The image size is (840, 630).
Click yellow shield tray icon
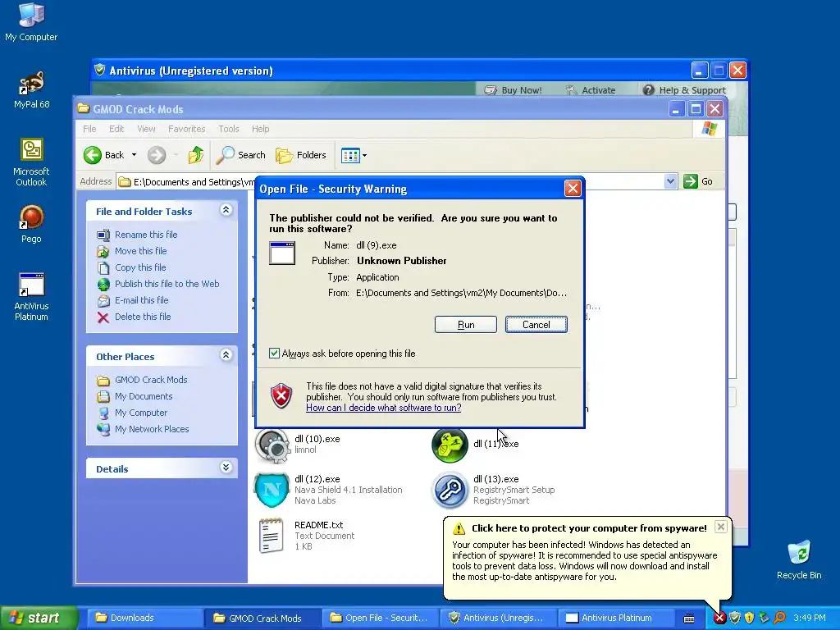pos(749,619)
